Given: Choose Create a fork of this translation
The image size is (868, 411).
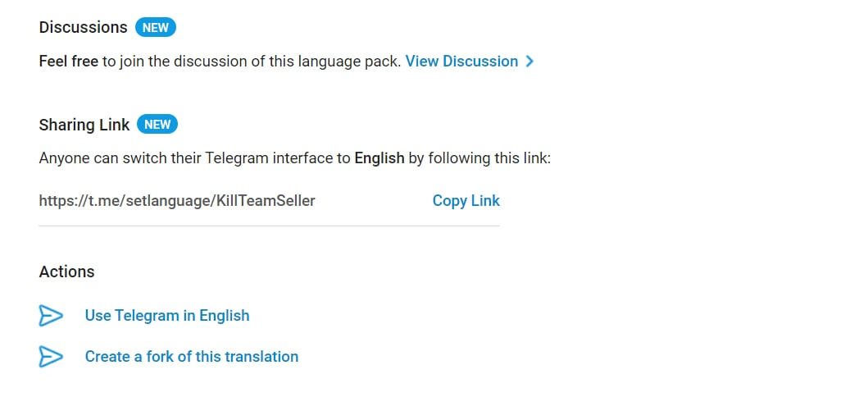Looking at the screenshot, I should point(192,357).
